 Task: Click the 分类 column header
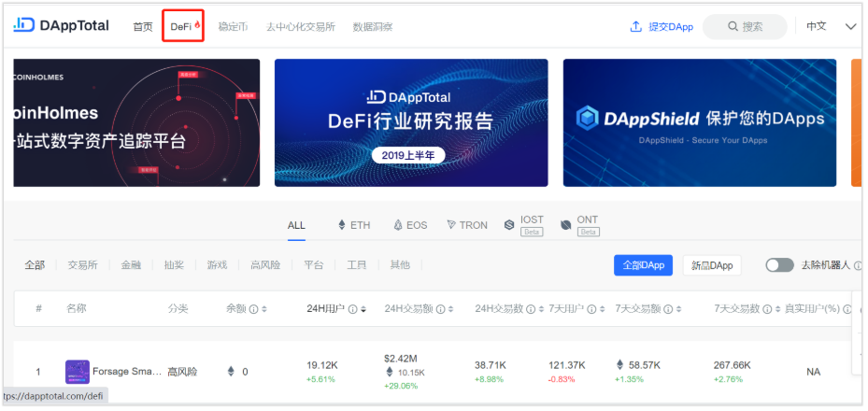[178, 308]
